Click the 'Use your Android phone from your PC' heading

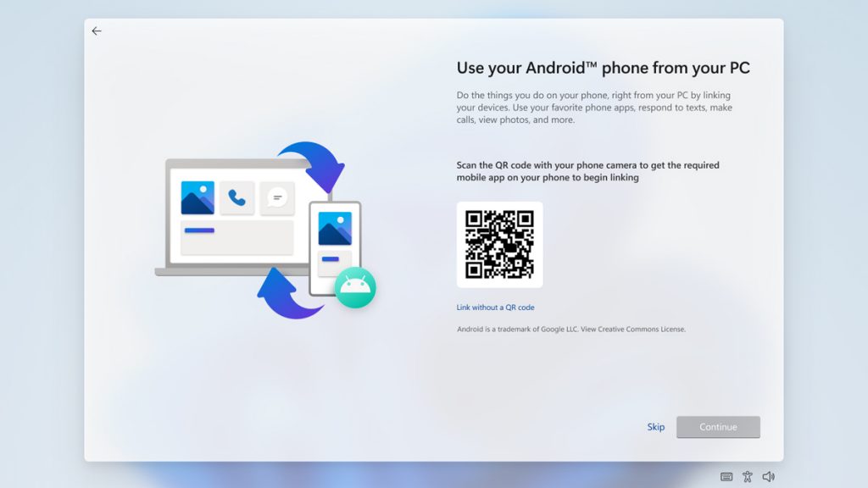click(x=603, y=69)
